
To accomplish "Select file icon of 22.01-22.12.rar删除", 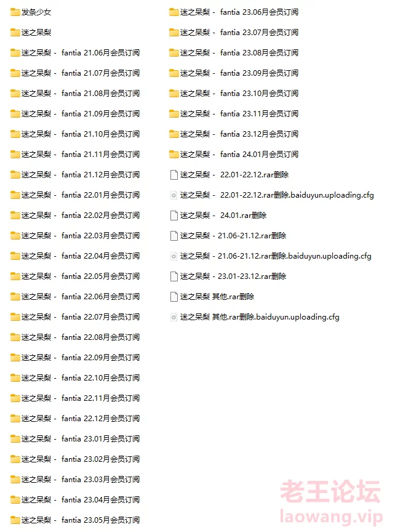I will click(x=174, y=175).
